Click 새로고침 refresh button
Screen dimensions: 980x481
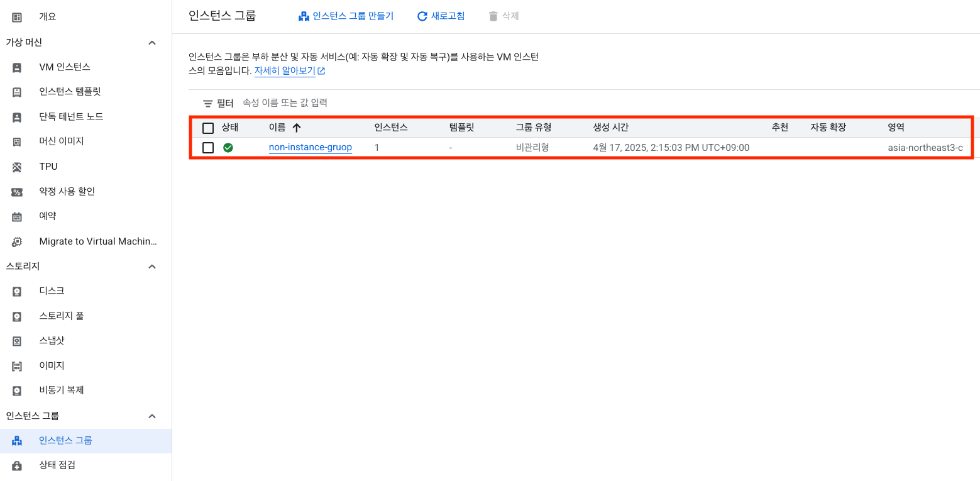441,16
